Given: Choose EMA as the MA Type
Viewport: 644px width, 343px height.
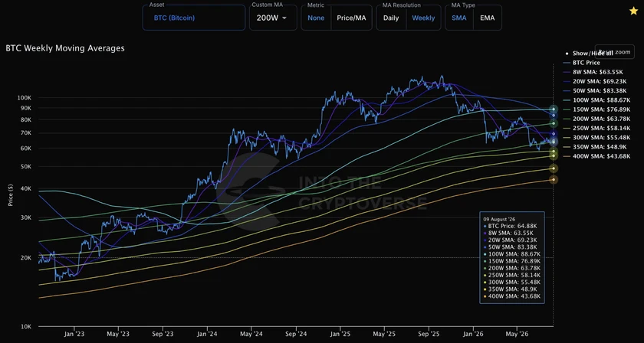Looking at the screenshot, I should [487, 18].
